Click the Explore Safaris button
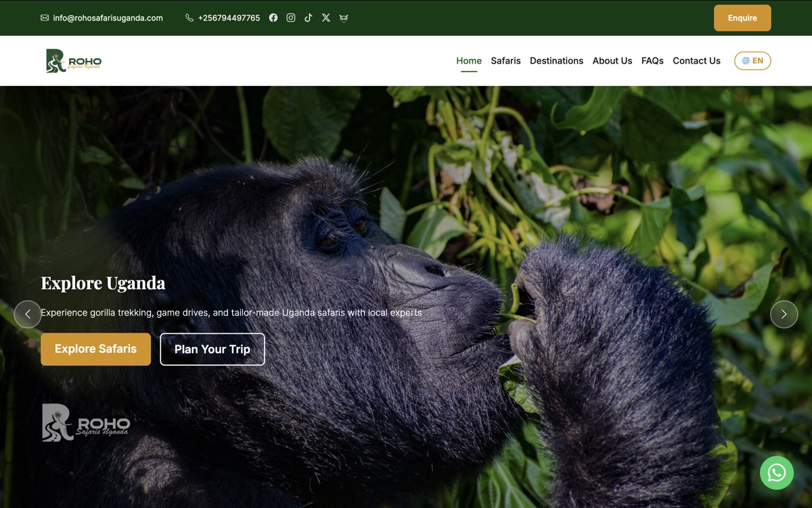Image resolution: width=812 pixels, height=508 pixels. pyautogui.click(x=95, y=349)
